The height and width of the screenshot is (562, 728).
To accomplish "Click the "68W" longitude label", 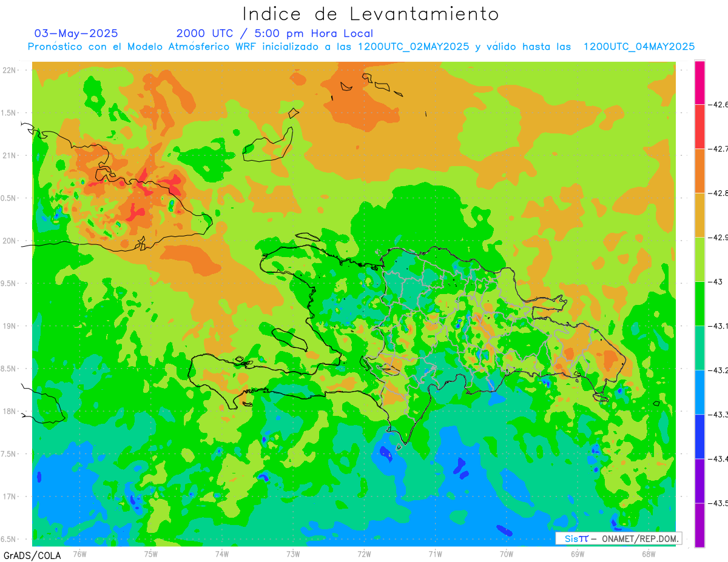I will [x=649, y=554].
